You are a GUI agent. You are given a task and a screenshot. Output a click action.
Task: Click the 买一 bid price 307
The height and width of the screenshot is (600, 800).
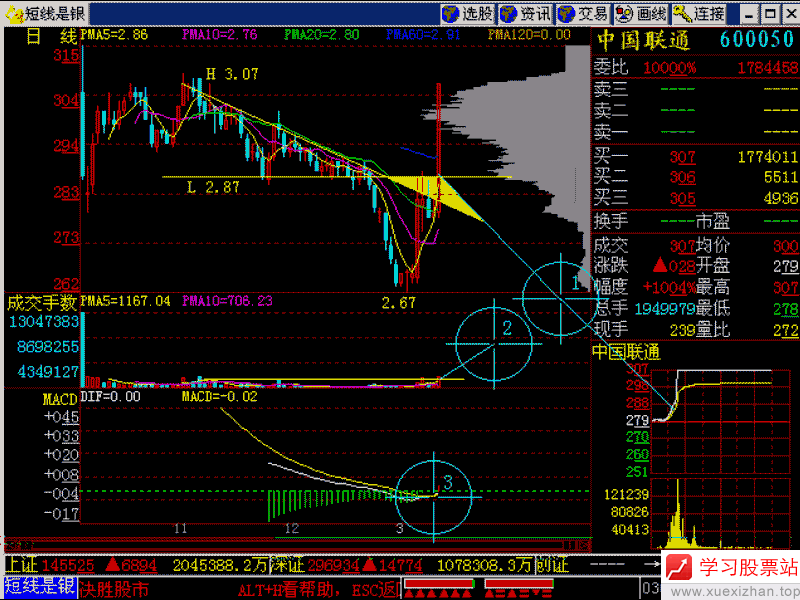pyautogui.click(x=683, y=157)
